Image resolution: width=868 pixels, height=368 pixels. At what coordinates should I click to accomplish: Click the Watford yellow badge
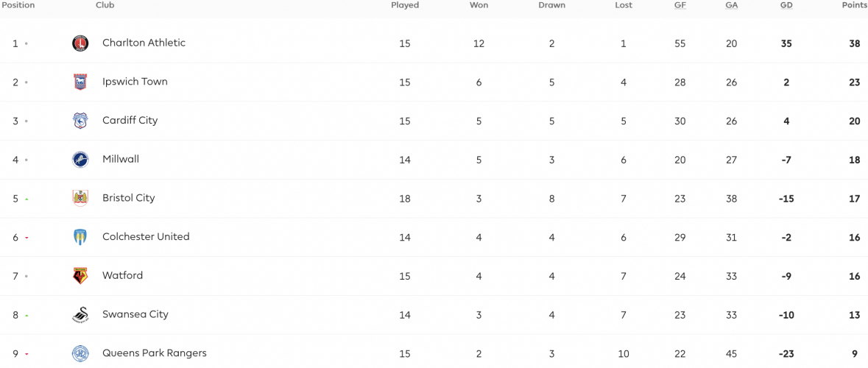click(80, 275)
